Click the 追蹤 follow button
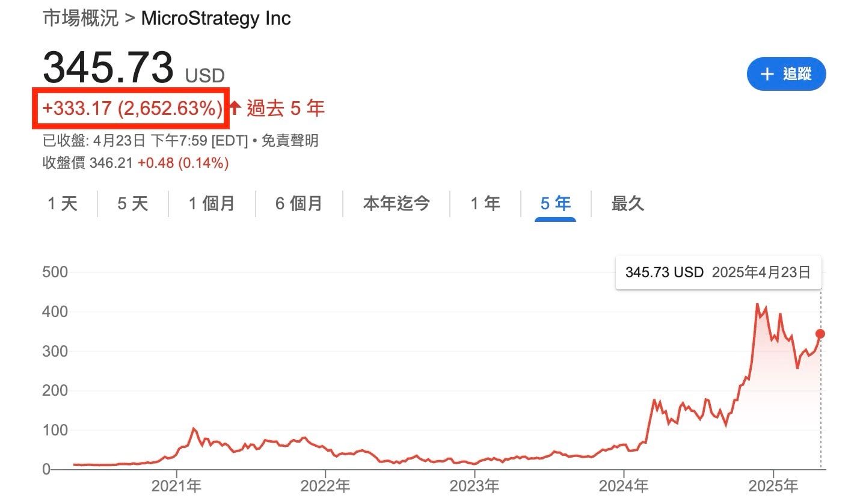This screenshot has width=860, height=504. click(786, 74)
